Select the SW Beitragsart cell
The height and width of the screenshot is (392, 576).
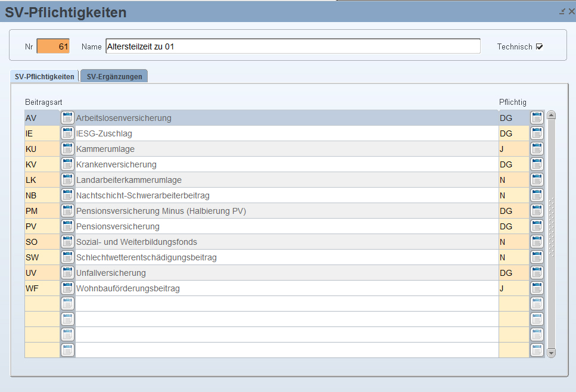[42, 257]
